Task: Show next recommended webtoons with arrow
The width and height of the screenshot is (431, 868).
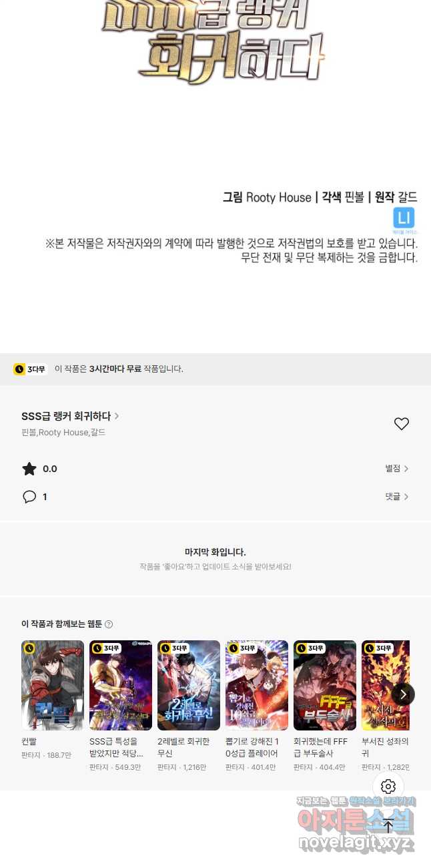Action: click(403, 694)
